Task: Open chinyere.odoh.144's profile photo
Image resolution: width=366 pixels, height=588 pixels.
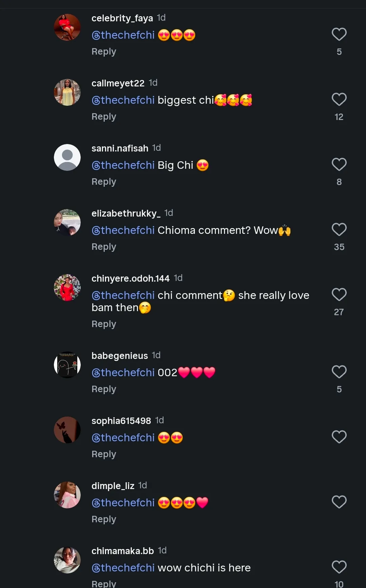Action: click(67, 287)
